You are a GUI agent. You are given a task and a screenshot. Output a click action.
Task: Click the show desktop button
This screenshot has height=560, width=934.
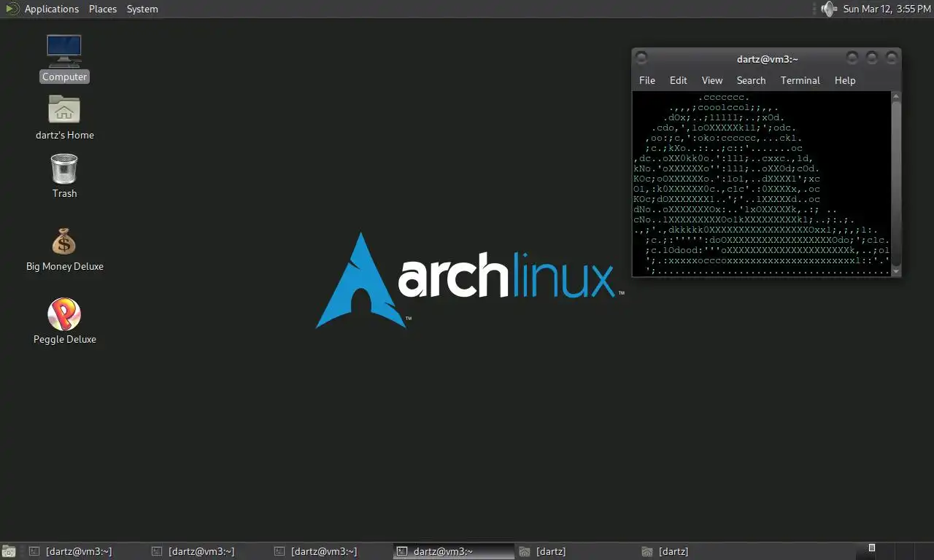click(x=9, y=551)
